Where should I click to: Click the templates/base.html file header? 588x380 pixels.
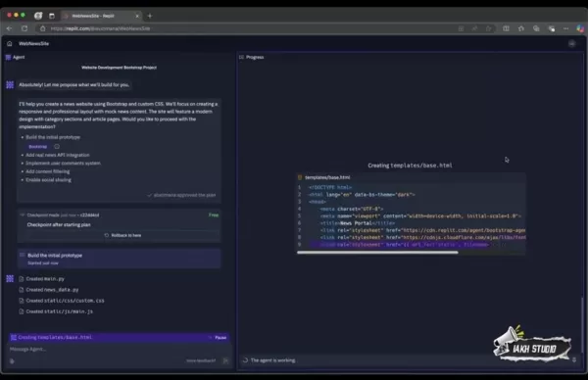(327, 177)
